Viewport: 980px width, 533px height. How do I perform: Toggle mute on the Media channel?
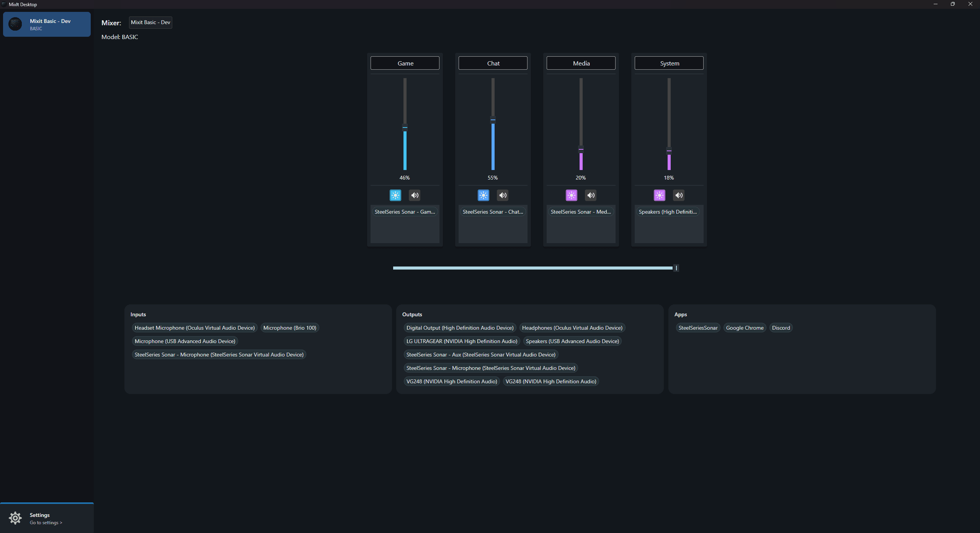click(591, 195)
